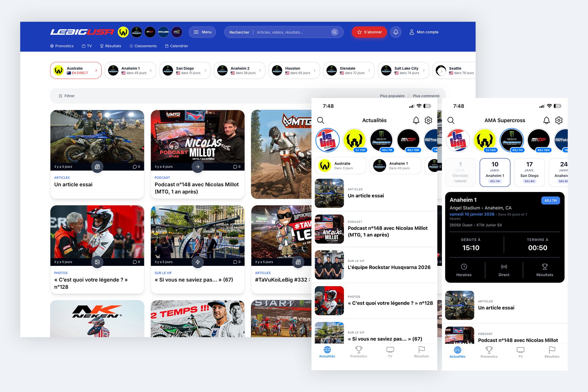Screen dimensions: 588x392
Task: Select the 17 Janv. San Diego date card
Action: (x=529, y=172)
